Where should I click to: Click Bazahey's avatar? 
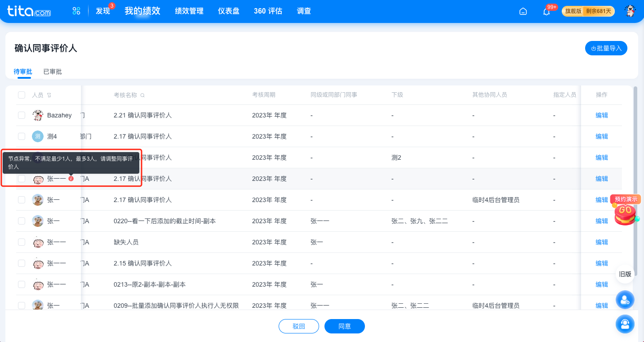pos(38,115)
